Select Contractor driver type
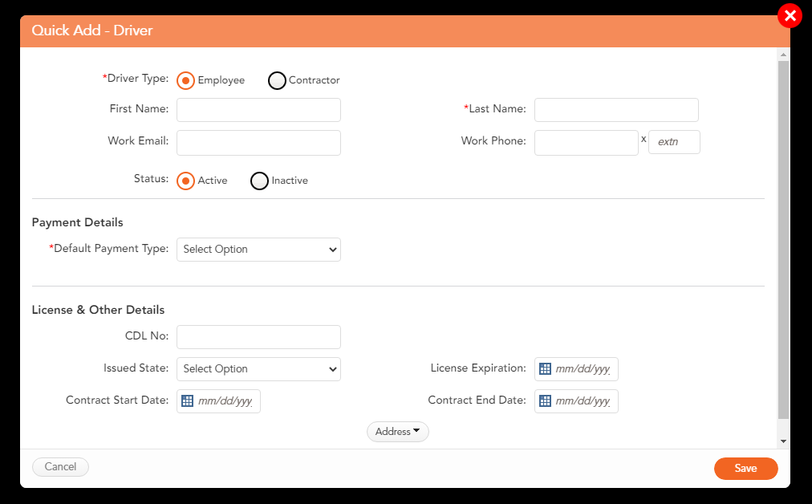The height and width of the screenshot is (504, 812). coord(277,80)
